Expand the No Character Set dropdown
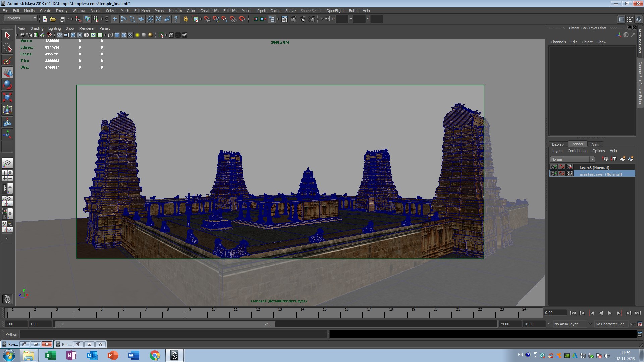 point(590,324)
